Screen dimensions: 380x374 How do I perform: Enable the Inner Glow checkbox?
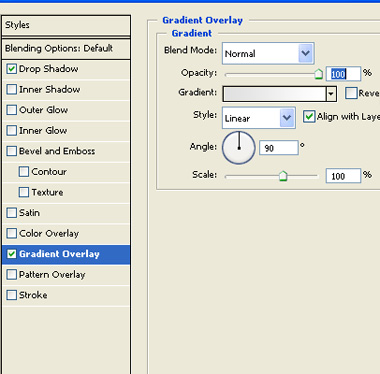click(x=12, y=131)
